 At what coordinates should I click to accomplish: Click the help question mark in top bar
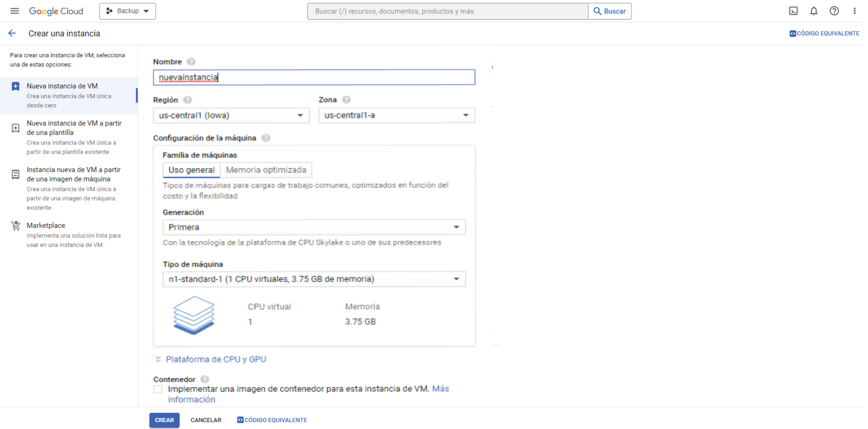click(834, 11)
